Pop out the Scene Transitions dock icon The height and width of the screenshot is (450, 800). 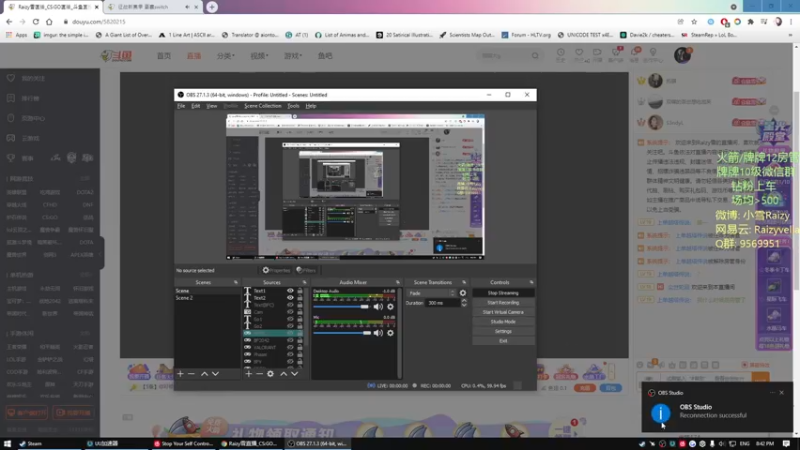pos(464,282)
